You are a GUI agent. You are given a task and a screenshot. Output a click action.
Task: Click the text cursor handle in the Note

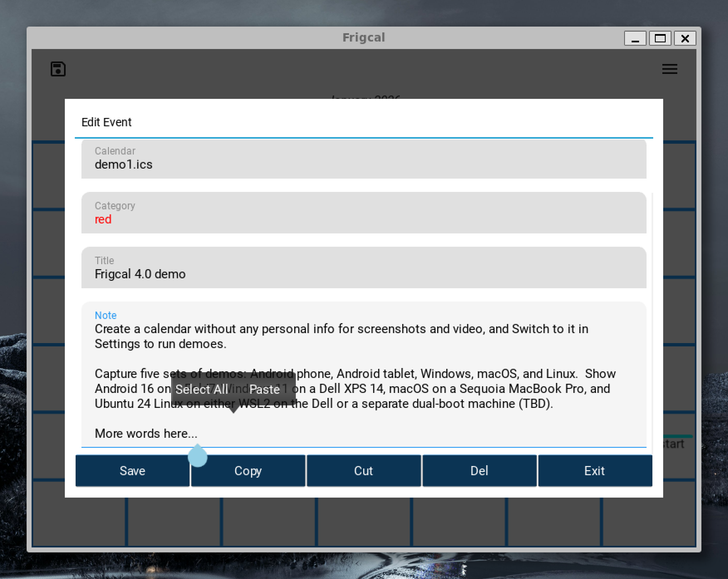point(197,456)
